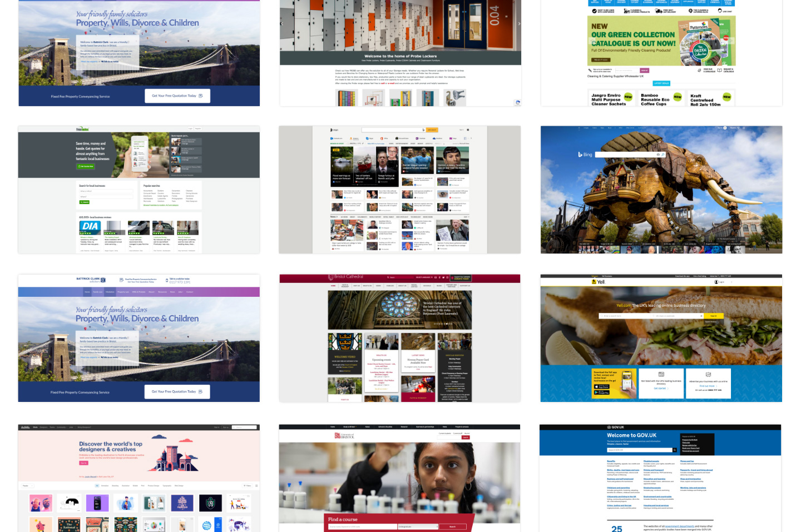801x532 pixels.
Task: Expand the chevron beside Yell's Log in
Action: [x=731, y=282]
